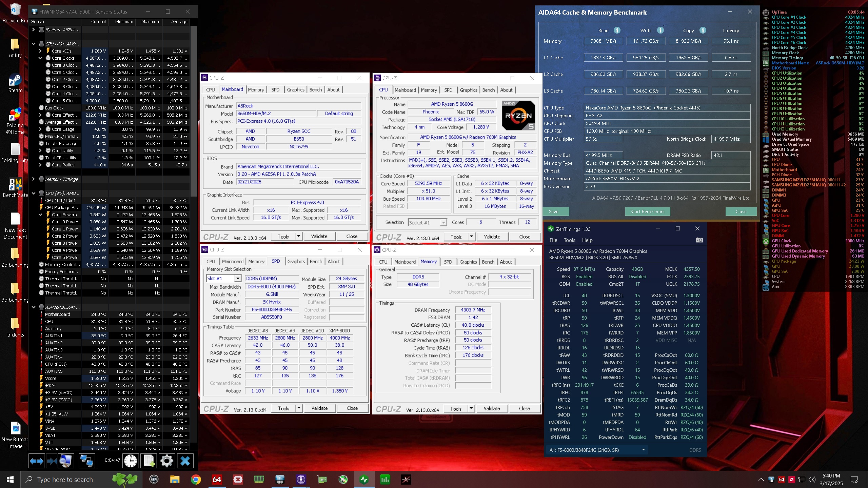868x488 pixels.
Task: Open the notification center icon
Action: (x=854, y=479)
